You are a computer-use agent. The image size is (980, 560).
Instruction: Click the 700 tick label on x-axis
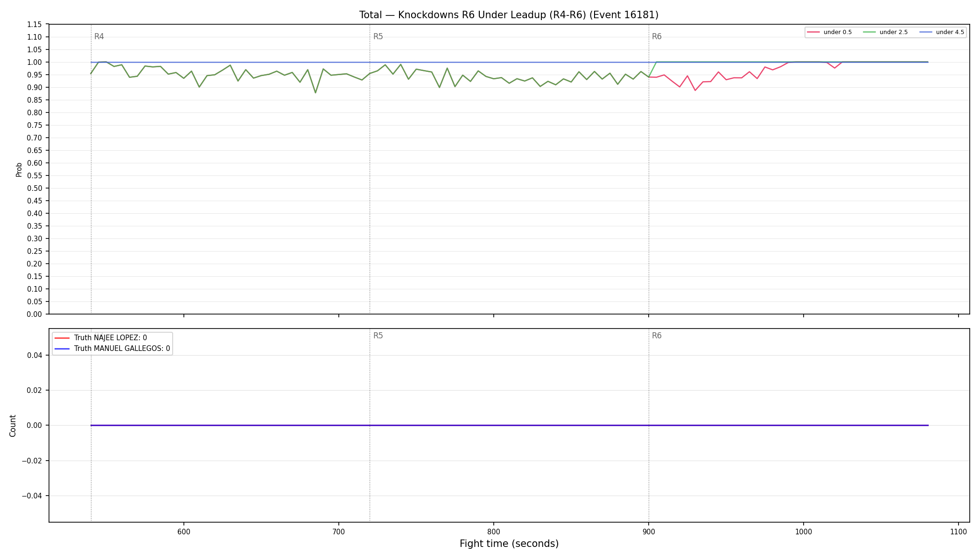tap(339, 532)
